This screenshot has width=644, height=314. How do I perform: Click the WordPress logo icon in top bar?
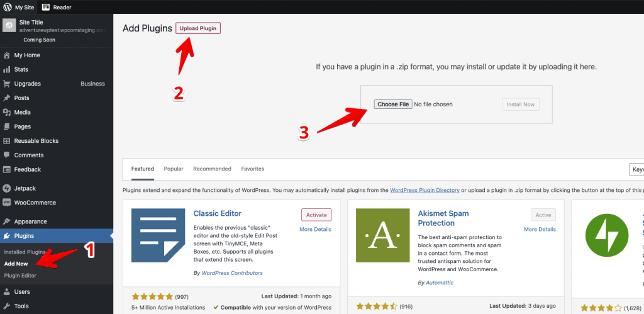tap(8, 7)
